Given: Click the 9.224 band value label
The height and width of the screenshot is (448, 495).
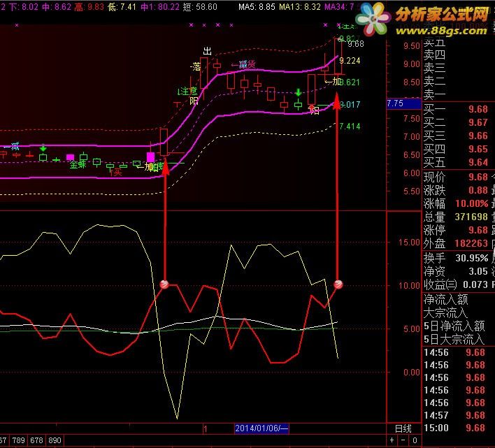Looking at the screenshot, I should [x=350, y=61].
